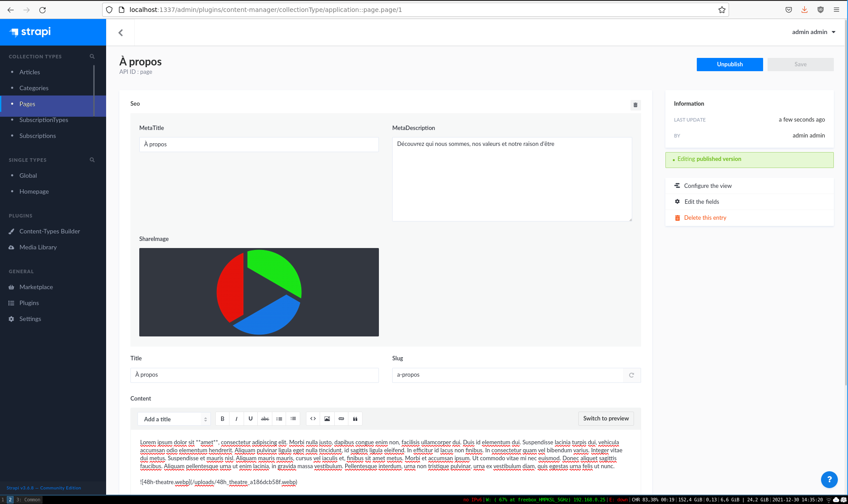
Task: Click the Unpublish button
Action: pos(730,65)
